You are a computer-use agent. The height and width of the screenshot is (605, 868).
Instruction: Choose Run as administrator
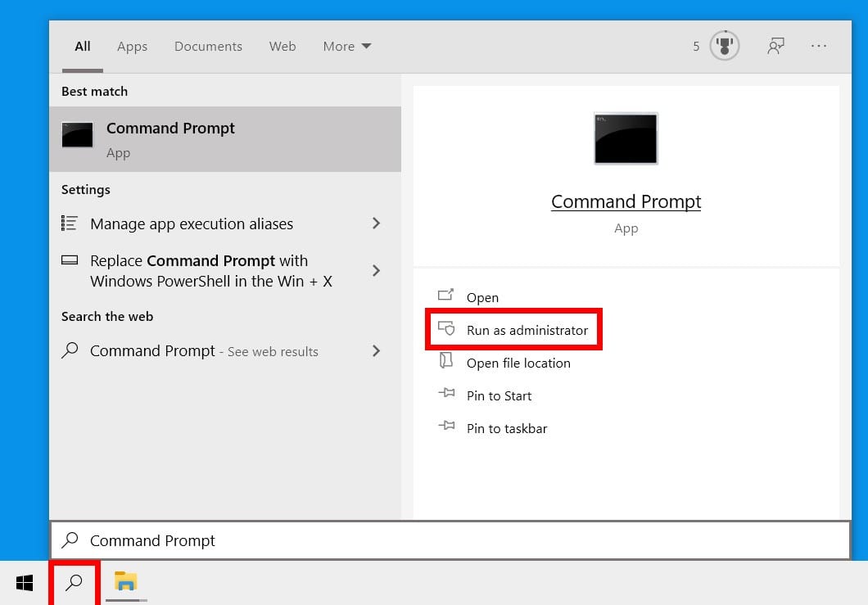(x=527, y=331)
